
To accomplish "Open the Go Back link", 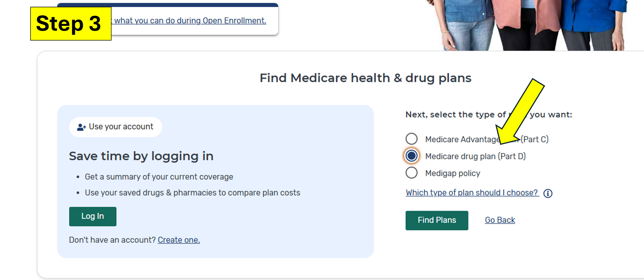I will click(x=500, y=220).
